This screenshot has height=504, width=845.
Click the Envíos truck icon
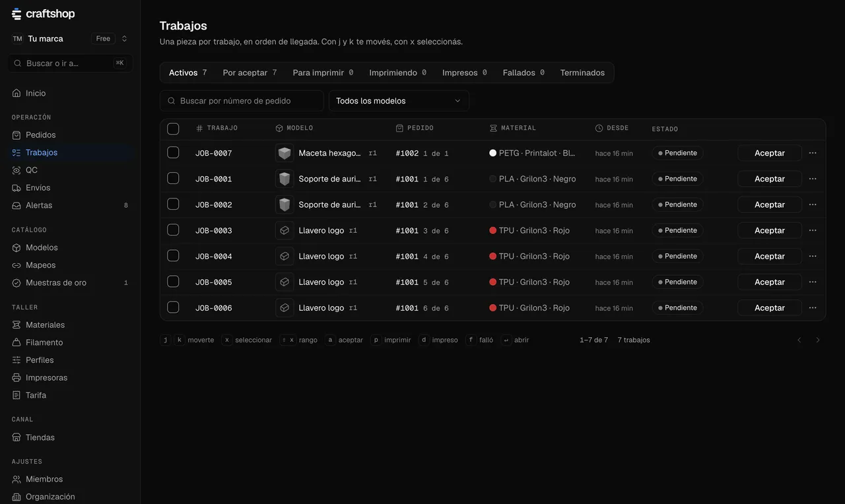17,188
